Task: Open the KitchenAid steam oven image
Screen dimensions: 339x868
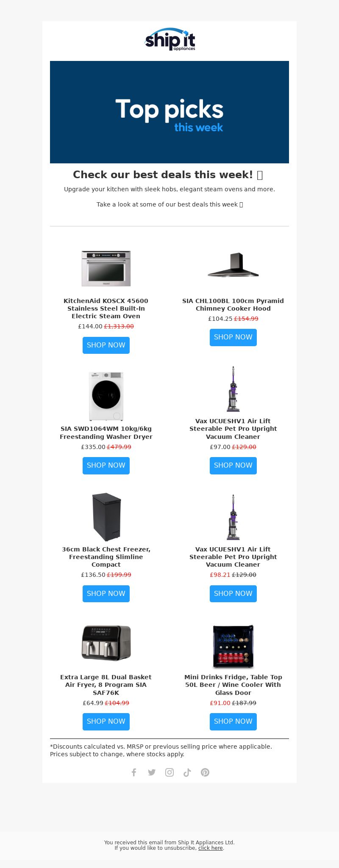Action: tap(106, 268)
